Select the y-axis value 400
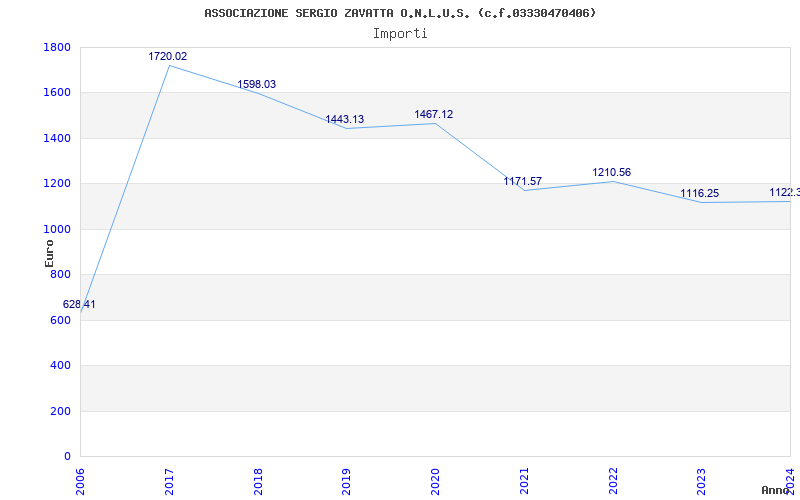The width and height of the screenshot is (800, 500). click(61, 366)
